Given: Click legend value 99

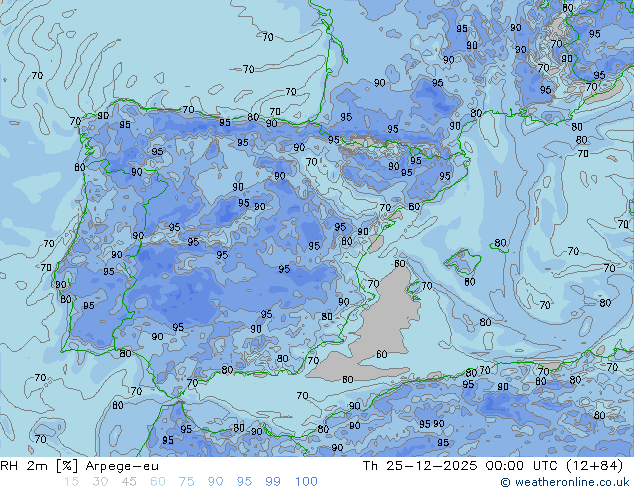Looking at the screenshot, I should pyautogui.click(x=273, y=482).
